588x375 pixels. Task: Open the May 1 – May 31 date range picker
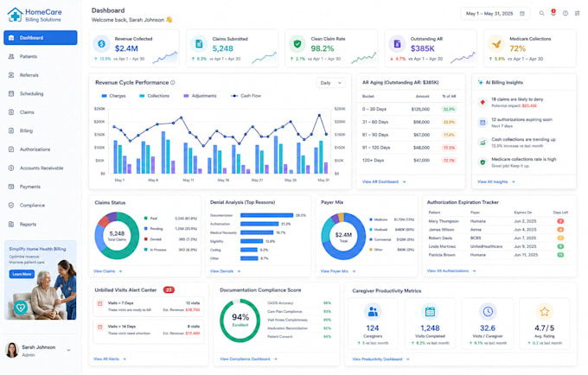[x=495, y=14]
